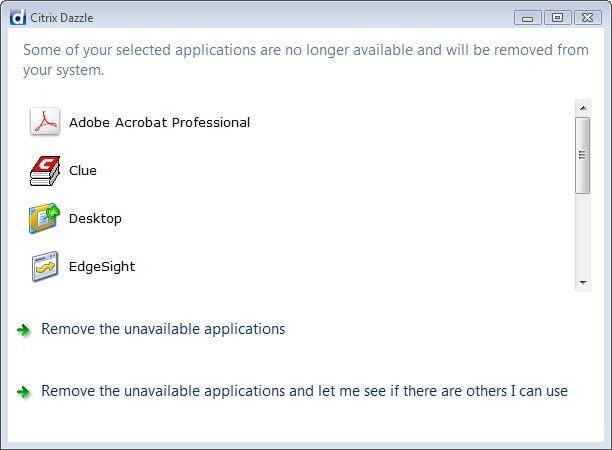Choose 'Remove the unavailable applications' link
The width and height of the screenshot is (612, 450).
coord(163,329)
